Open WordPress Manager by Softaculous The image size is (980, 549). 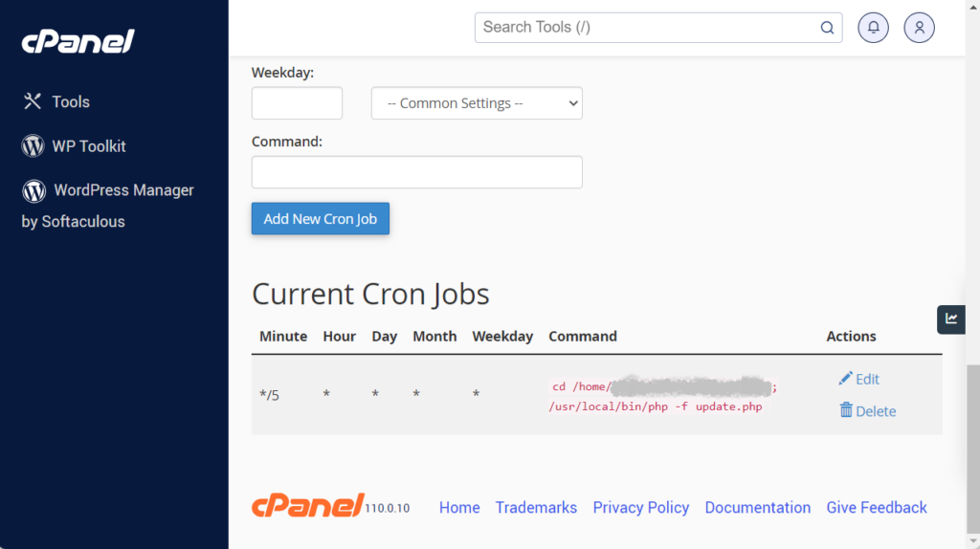[107, 206]
